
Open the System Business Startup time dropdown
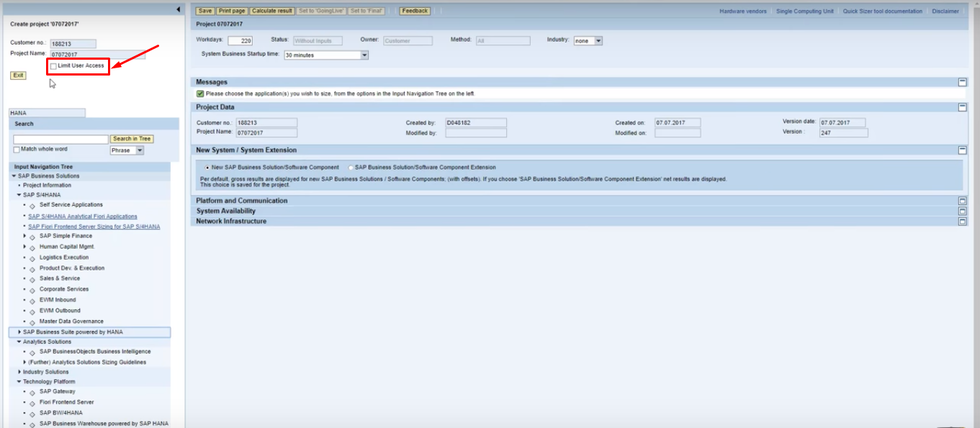tap(364, 54)
